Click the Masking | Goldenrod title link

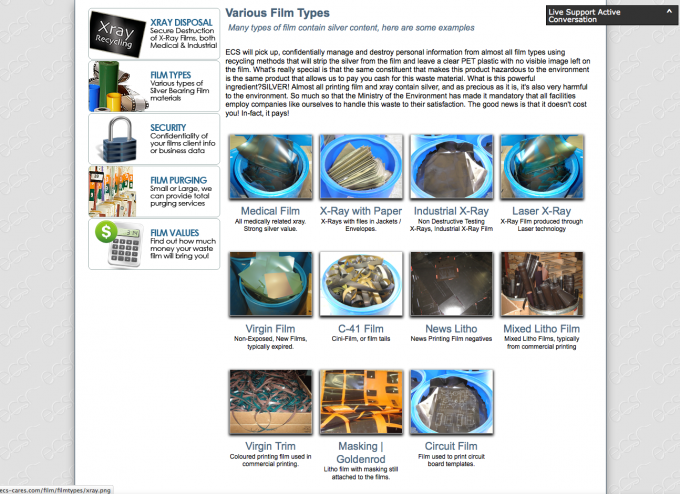click(x=361, y=452)
